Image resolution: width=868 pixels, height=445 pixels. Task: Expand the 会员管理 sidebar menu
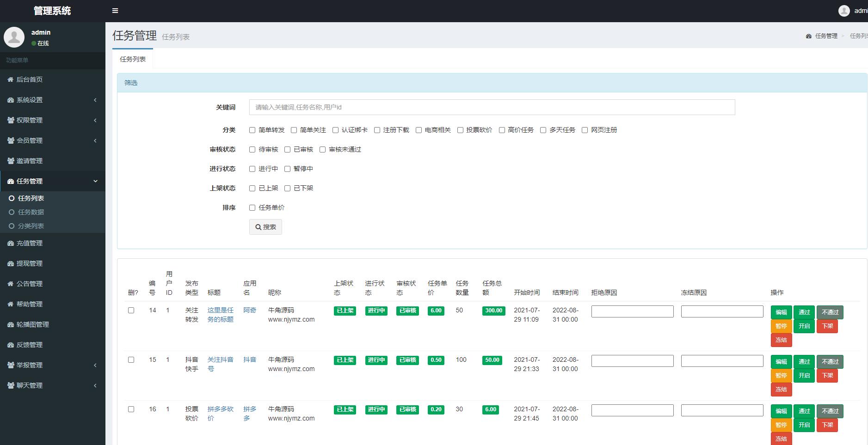click(x=53, y=140)
